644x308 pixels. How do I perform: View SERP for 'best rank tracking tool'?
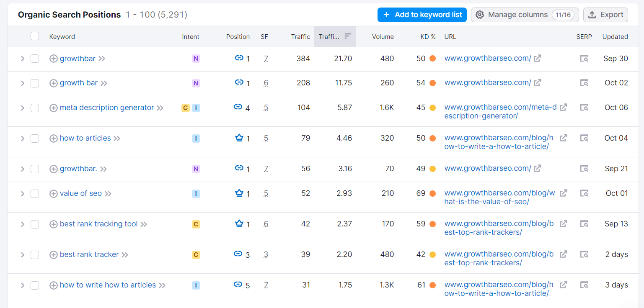click(584, 224)
